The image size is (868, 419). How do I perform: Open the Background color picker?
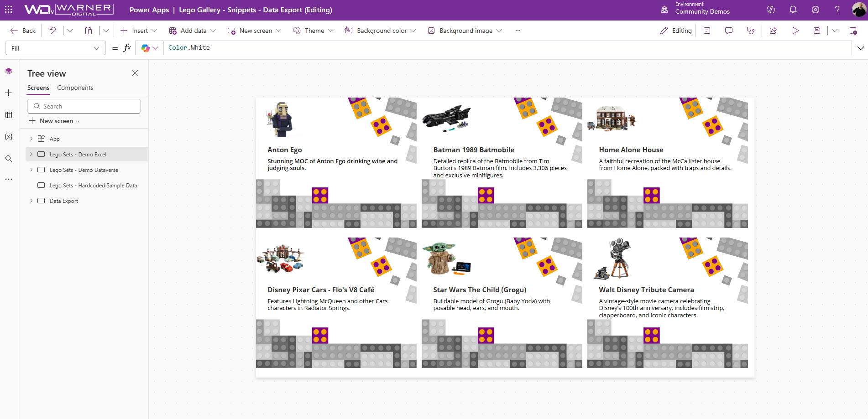coord(380,31)
